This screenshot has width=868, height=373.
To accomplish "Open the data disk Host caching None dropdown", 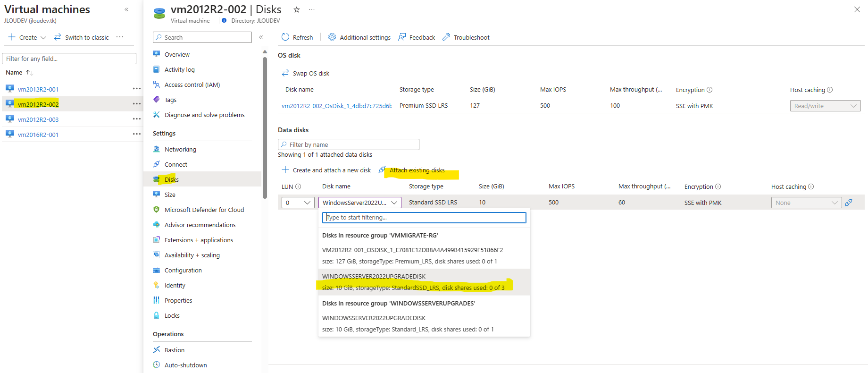I will point(806,203).
